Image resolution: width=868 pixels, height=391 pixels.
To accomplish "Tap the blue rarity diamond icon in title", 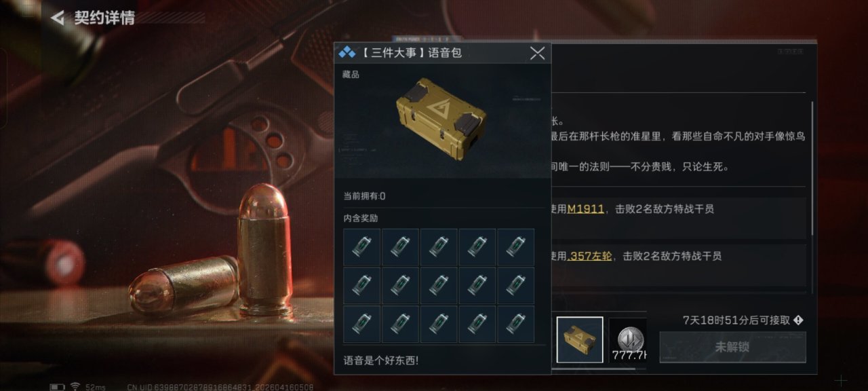I will pos(347,53).
